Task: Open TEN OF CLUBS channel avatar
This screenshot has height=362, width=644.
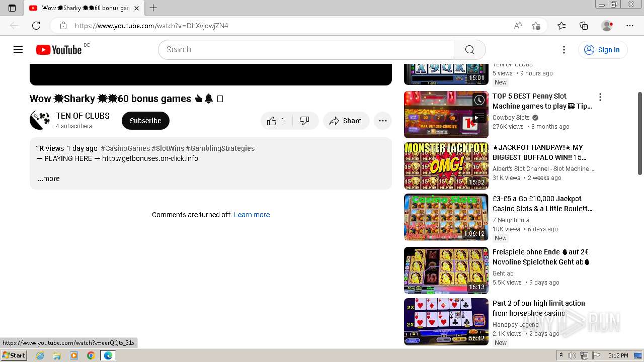Action: (x=40, y=120)
